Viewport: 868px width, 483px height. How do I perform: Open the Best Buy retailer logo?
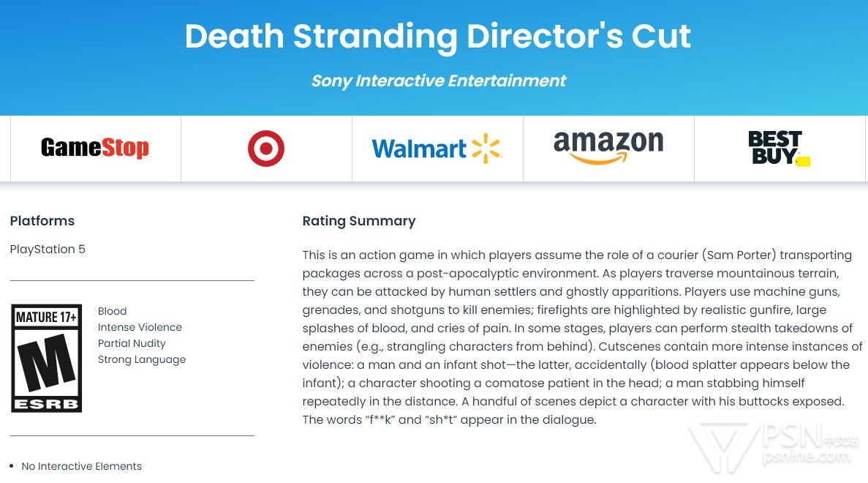point(778,149)
